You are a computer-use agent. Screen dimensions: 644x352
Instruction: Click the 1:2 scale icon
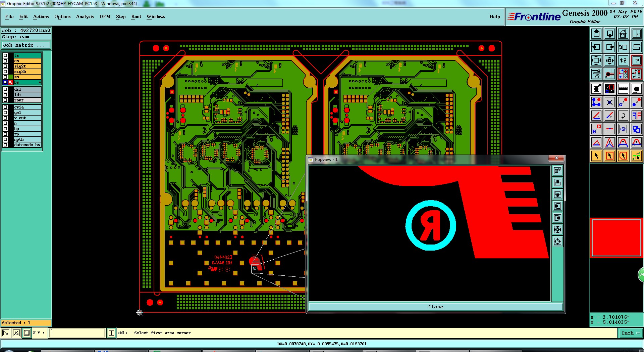[623, 60]
